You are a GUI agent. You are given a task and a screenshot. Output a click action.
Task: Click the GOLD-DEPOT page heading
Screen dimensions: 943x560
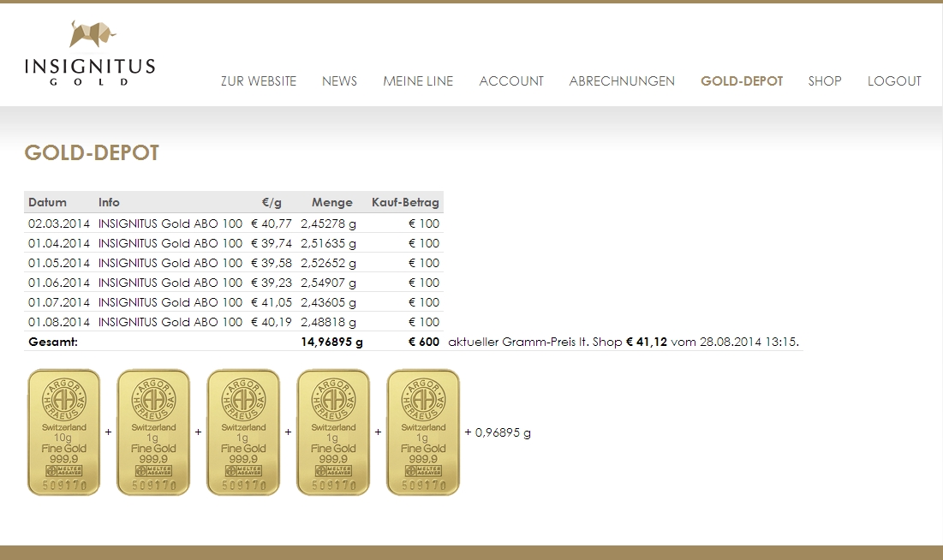[x=92, y=152]
